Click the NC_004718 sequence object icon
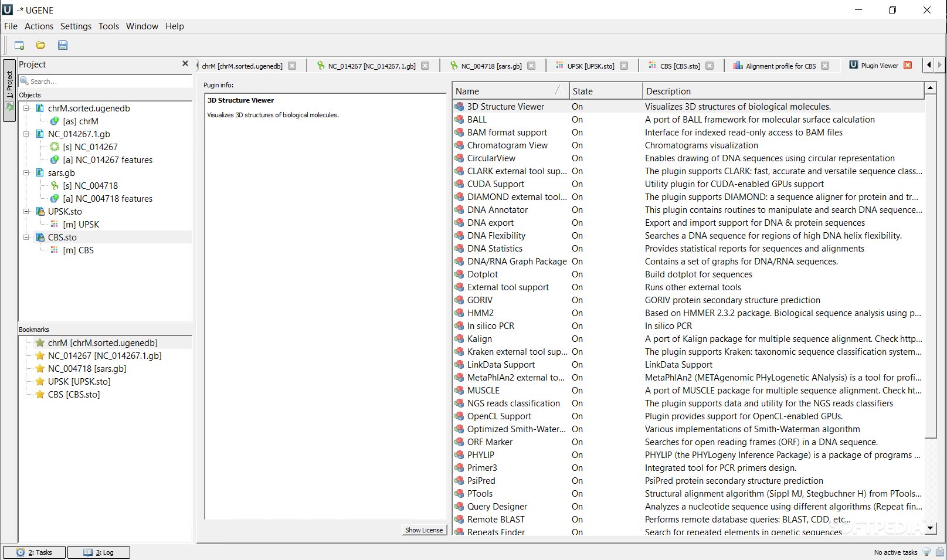 tap(55, 185)
